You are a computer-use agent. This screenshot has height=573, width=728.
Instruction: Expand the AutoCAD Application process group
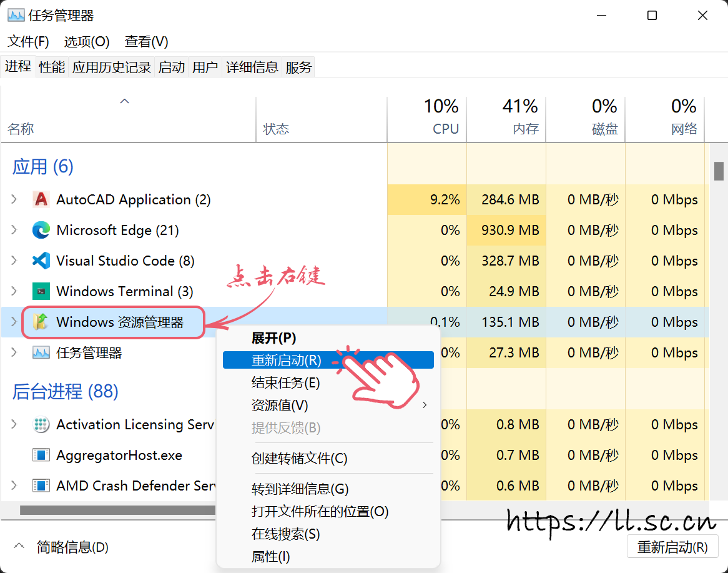point(14,199)
